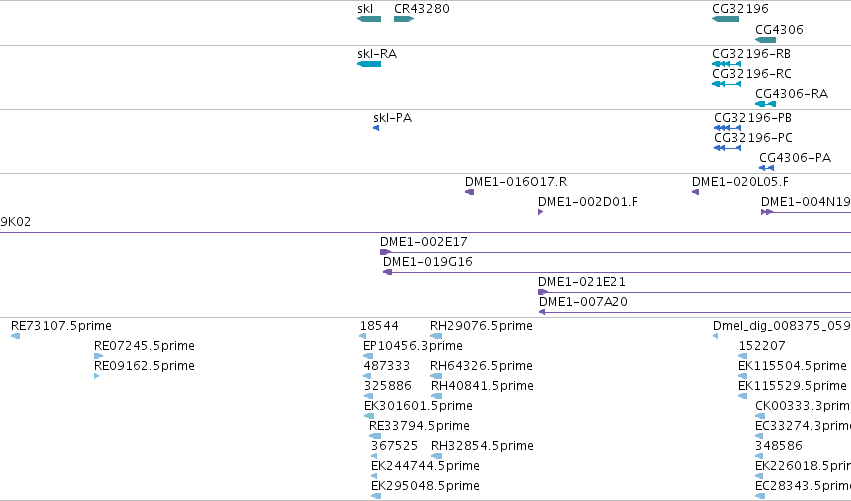Click the EK301601.5prime EST label

coord(418,405)
